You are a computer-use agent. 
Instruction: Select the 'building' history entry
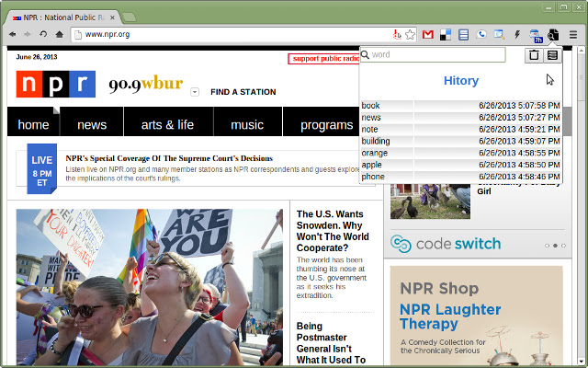tap(461, 141)
